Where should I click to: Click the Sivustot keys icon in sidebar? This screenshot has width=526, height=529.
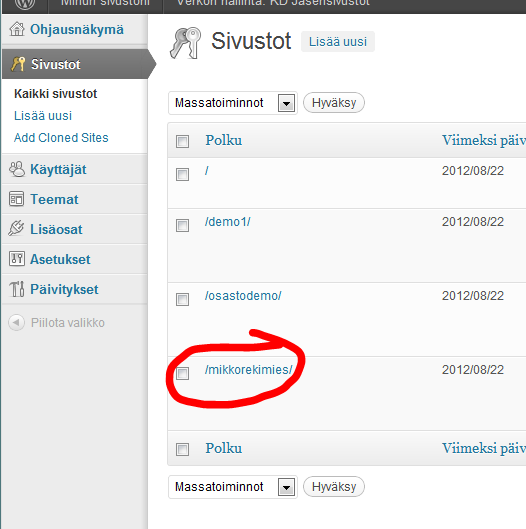[x=18, y=64]
